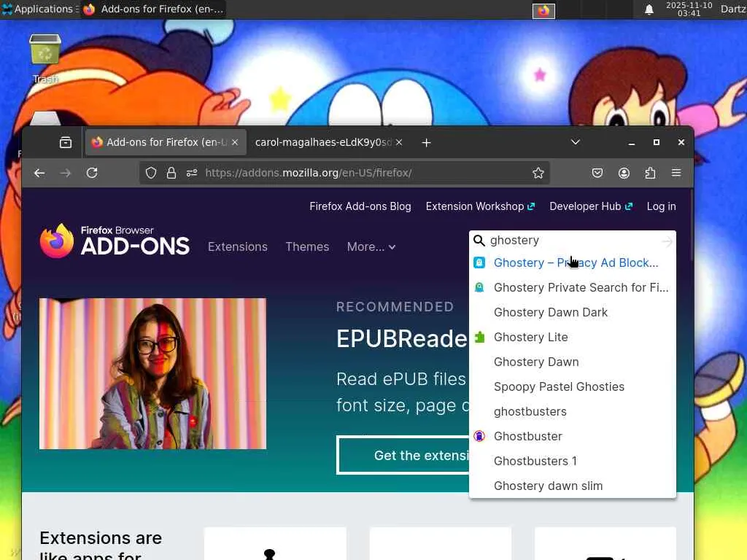Choose the Ghostbusters 1 suggestion

(573, 461)
